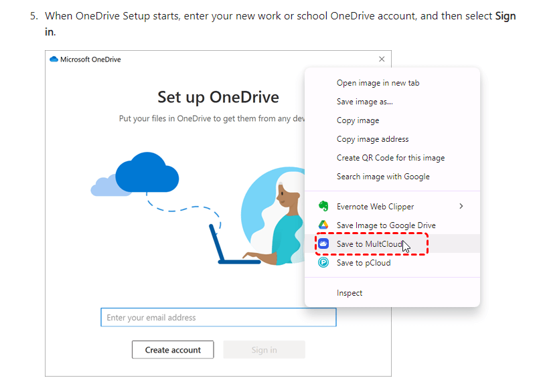Image resolution: width=535 pixels, height=392 pixels.
Task: Choose Copy image
Action: (392, 120)
